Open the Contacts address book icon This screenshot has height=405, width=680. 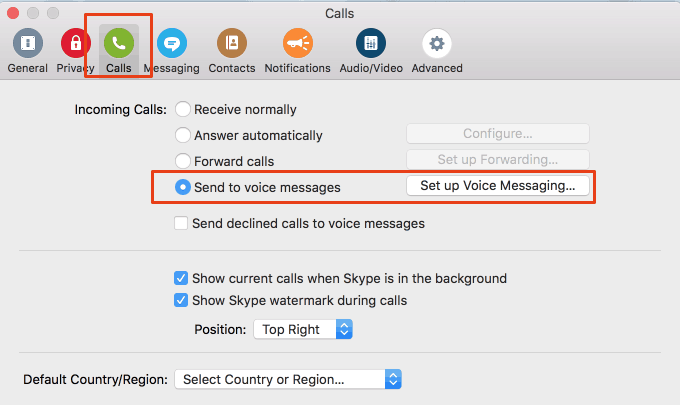coord(232,43)
